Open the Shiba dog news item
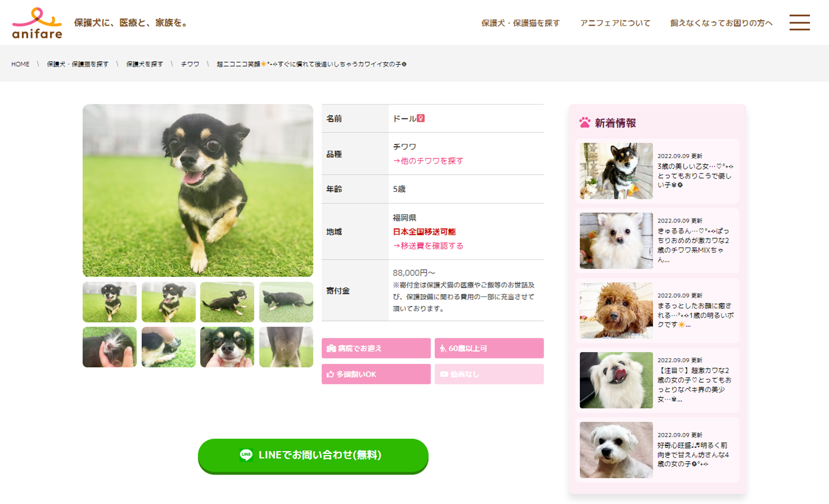Image resolution: width=829 pixels, height=504 pixels. [657, 171]
